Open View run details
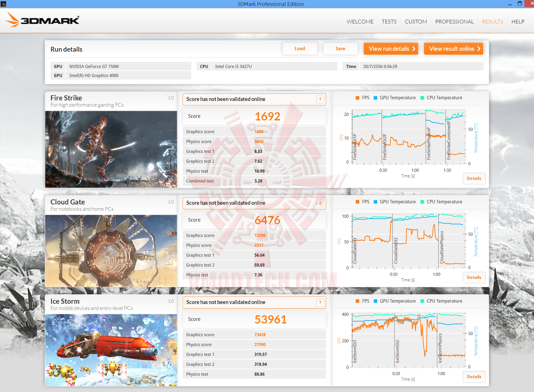Screen dimensions: 534x392 (x=391, y=49)
